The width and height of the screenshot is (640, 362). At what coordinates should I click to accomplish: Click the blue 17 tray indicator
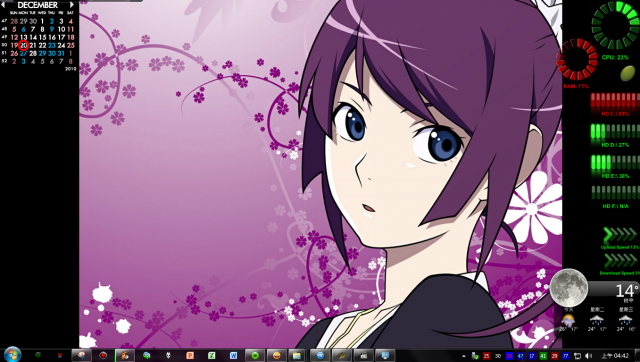coord(532,356)
